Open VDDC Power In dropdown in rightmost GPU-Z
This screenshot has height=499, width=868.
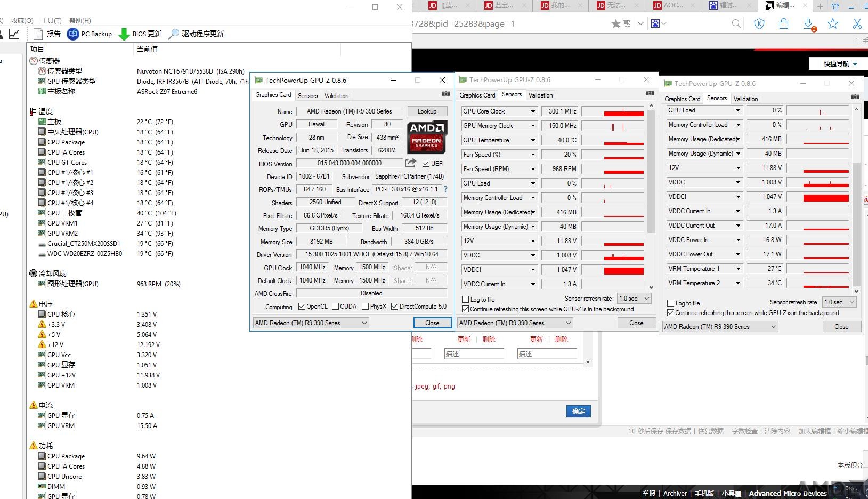pyautogui.click(x=738, y=240)
